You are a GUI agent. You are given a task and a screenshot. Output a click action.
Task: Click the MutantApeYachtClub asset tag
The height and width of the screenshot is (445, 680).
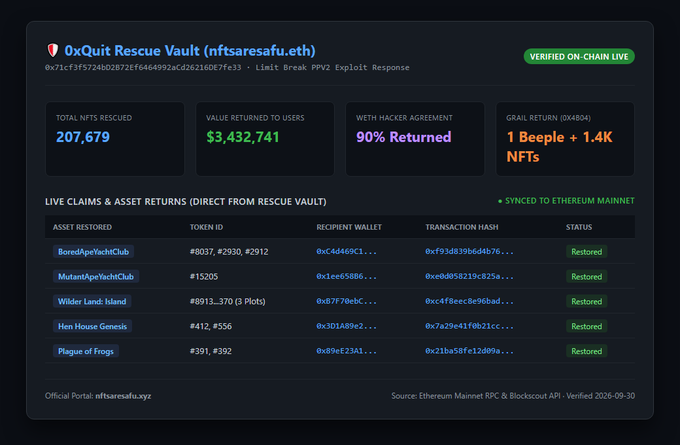tap(96, 277)
